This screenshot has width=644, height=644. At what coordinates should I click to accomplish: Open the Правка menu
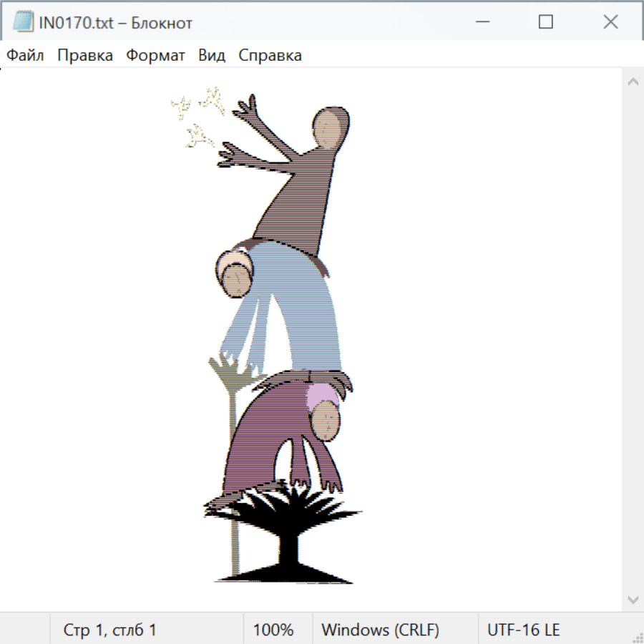85,56
